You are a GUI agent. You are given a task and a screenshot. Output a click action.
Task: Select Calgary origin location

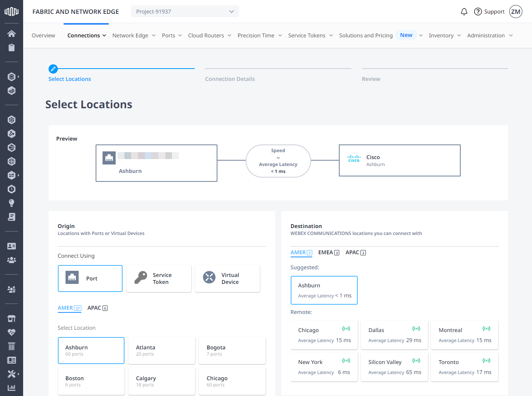pyautogui.click(x=162, y=381)
